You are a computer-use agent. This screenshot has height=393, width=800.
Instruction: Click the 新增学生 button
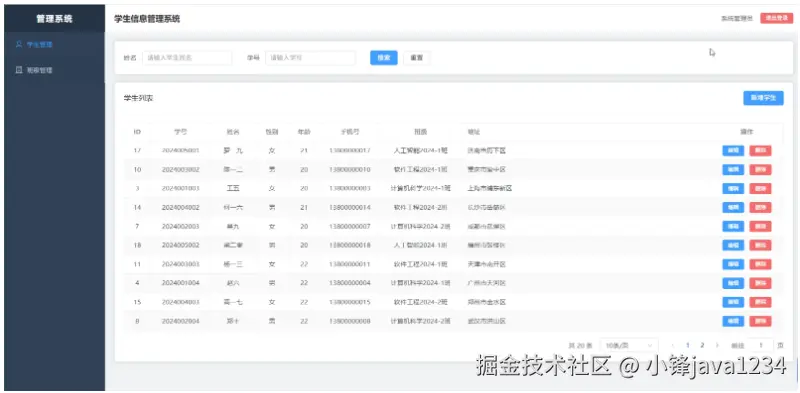(x=763, y=98)
